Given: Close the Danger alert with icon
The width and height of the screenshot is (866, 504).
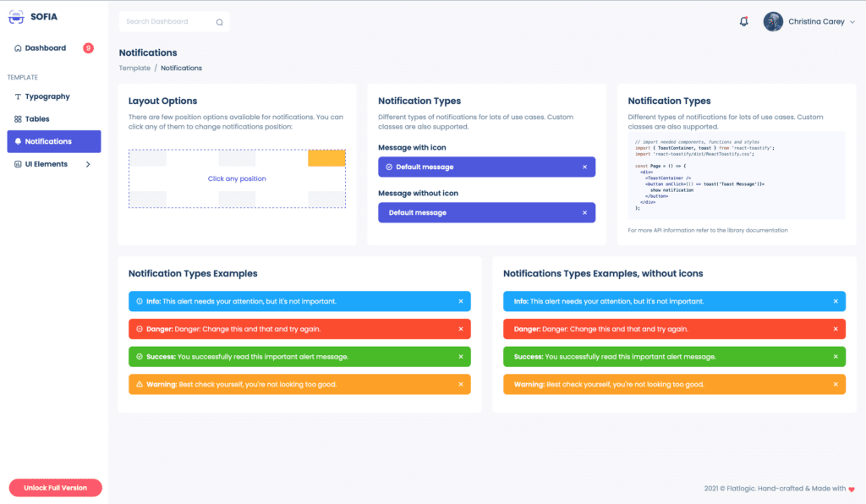Looking at the screenshot, I should coord(461,329).
